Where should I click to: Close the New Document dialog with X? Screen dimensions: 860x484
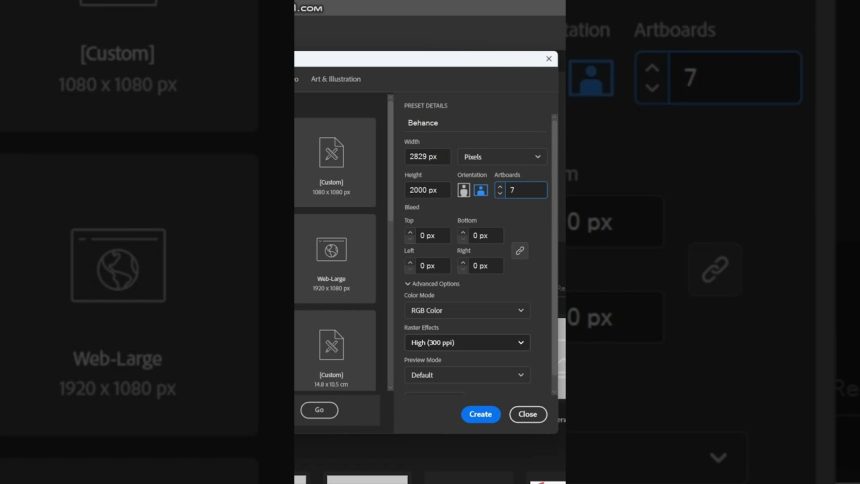click(548, 59)
